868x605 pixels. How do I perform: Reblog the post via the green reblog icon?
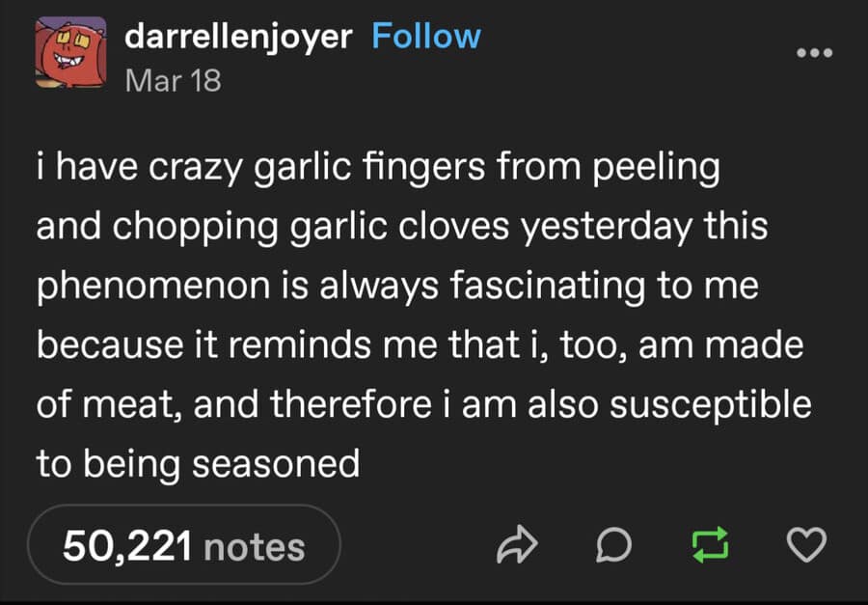click(712, 545)
